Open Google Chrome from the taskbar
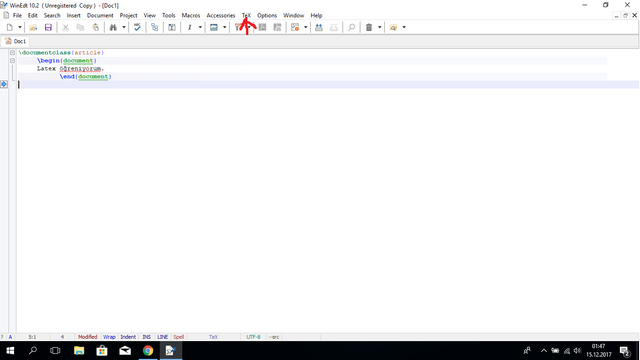This screenshot has width=640, height=360. coord(148,351)
